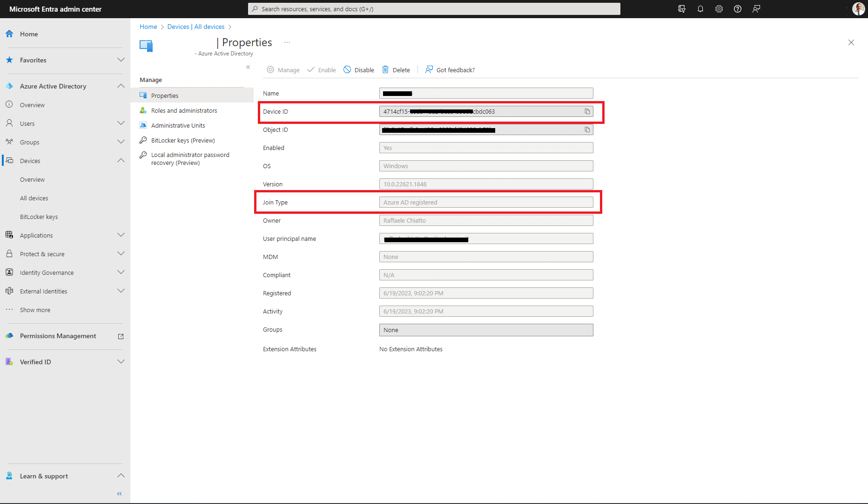Expand the Favorites section chevron
The height and width of the screenshot is (504, 868).
pyautogui.click(x=121, y=60)
